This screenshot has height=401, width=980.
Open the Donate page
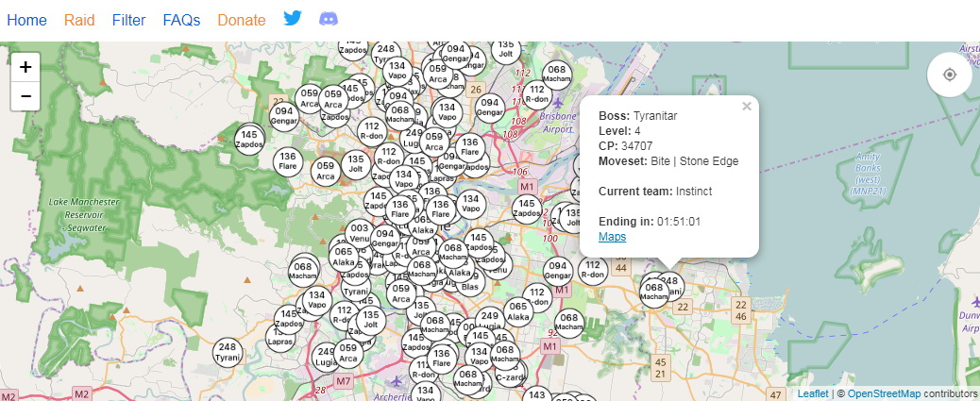click(242, 20)
